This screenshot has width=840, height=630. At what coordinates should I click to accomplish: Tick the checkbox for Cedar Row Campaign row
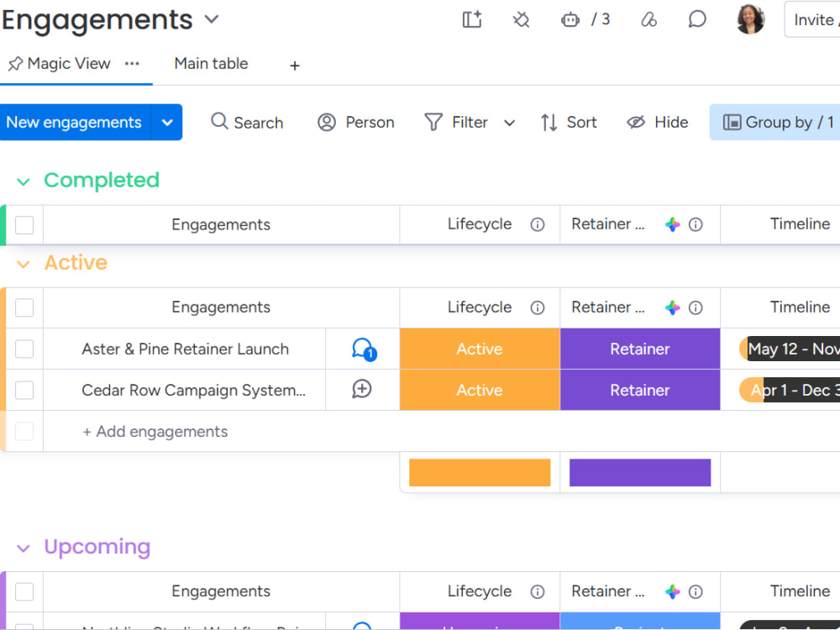point(24,390)
